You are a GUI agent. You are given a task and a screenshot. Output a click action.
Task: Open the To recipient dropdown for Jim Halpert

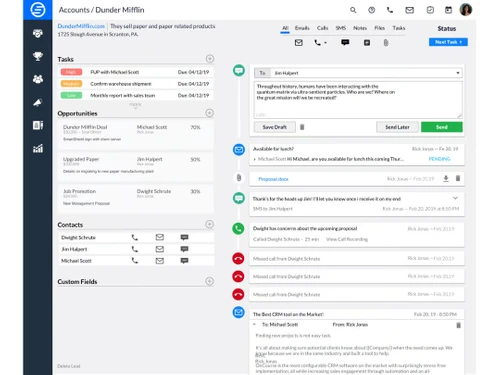coord(458,73)
